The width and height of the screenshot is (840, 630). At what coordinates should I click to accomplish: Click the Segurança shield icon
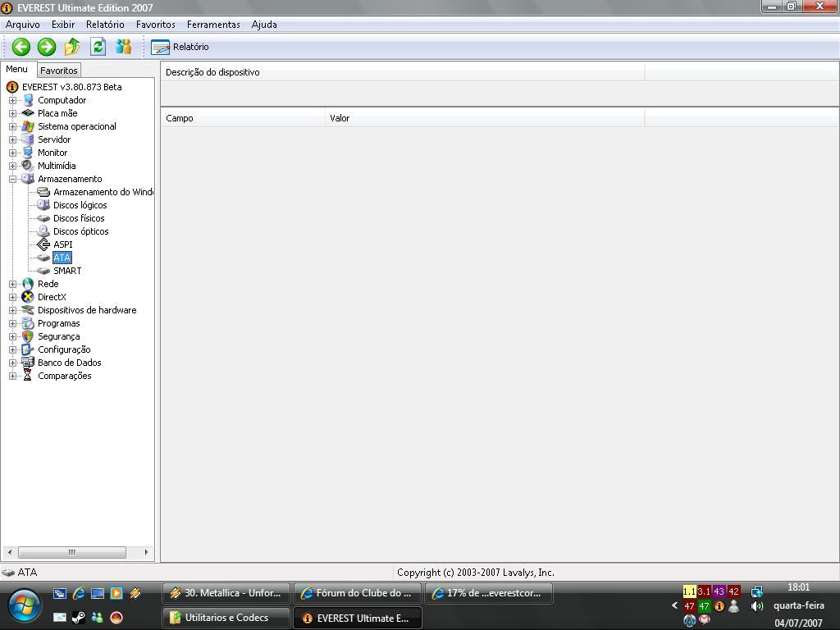[x=28, y=336]
